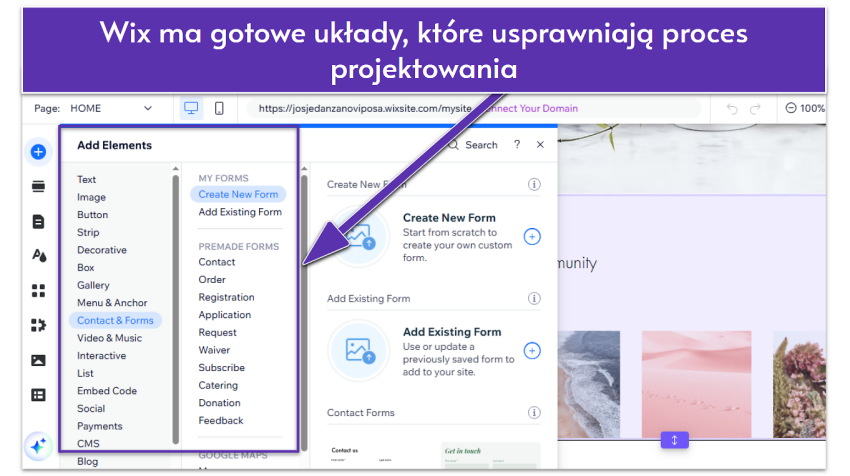The width and height of the screenshot is (850, 476).
Task: Click the Add Existing Form image icon
Action: coord(359,350)
